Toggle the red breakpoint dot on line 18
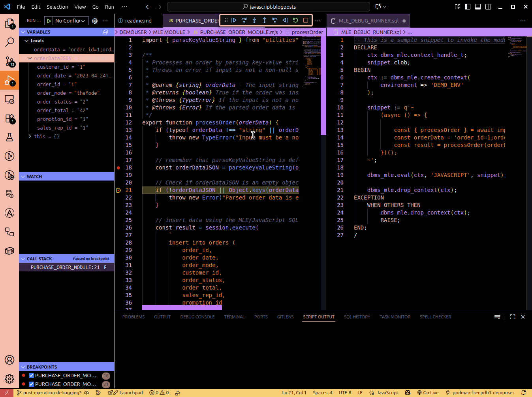Image resolution: width=532 pixels, height=397 pixels. pos(118,167)
